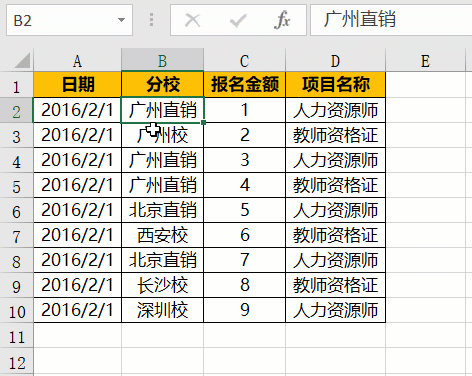This screenshot has width=472, height=376.
Task: Select row 6 header
Action: pyautogui.click(x=17, y=210)
